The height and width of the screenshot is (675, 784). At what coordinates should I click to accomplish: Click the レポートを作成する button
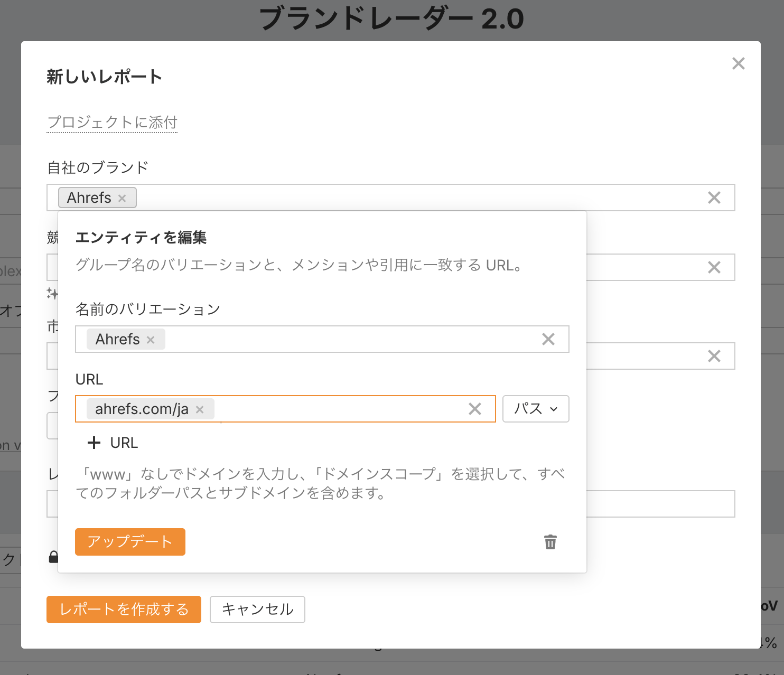[124, 610]
